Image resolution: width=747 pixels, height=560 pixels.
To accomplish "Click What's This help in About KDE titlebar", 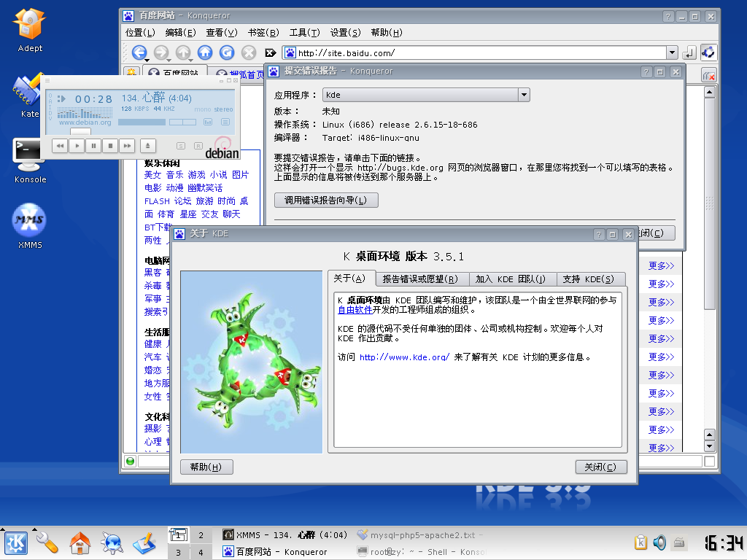I will click(x=599, y=234).
